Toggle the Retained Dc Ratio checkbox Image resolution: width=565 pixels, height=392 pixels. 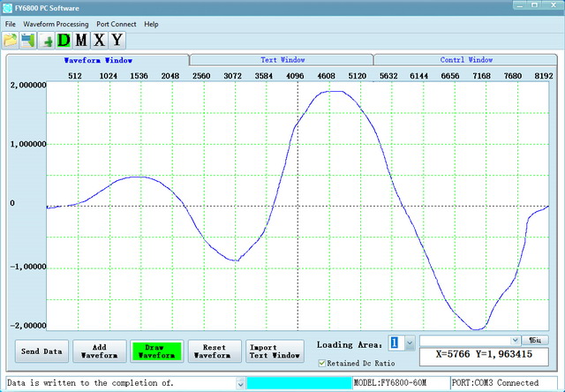(322, 363)
